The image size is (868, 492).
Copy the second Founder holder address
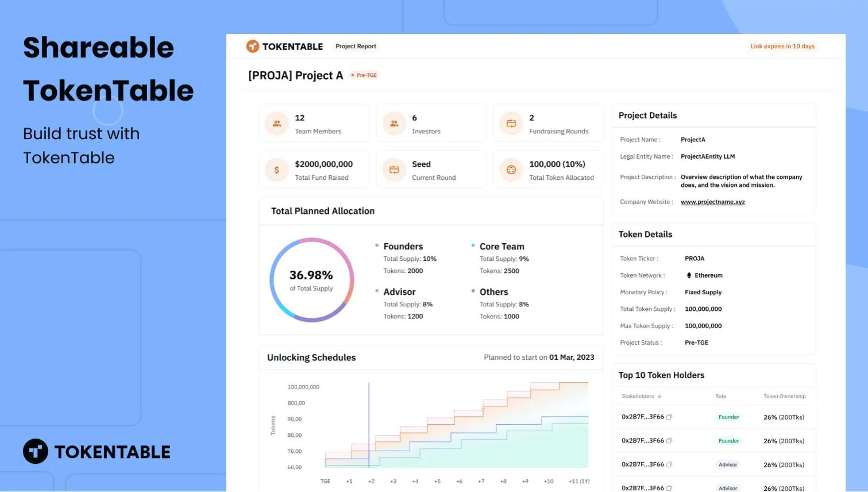669,441
